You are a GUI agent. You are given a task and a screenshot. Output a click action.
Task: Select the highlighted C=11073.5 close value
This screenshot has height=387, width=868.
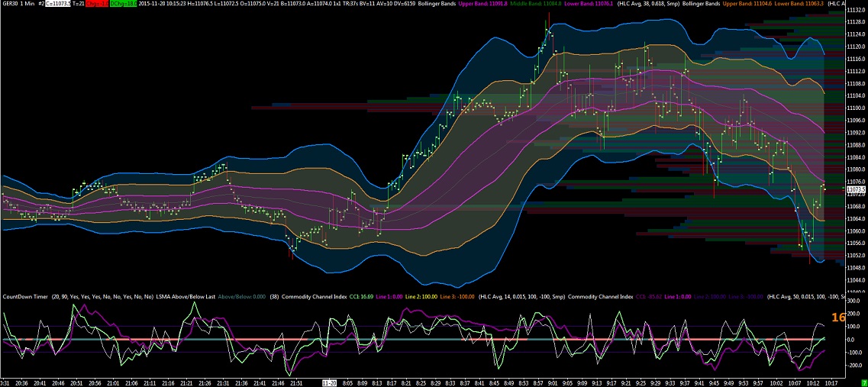pos(57,3)
